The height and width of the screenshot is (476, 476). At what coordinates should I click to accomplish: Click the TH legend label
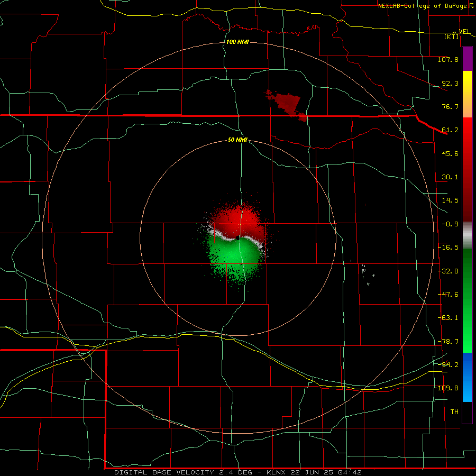point(454,412)
